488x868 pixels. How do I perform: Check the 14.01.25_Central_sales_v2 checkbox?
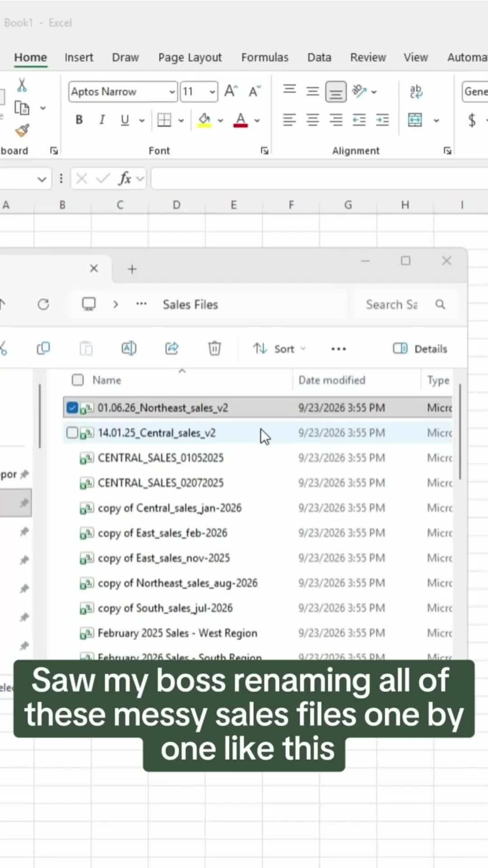[x=72, y=433]
